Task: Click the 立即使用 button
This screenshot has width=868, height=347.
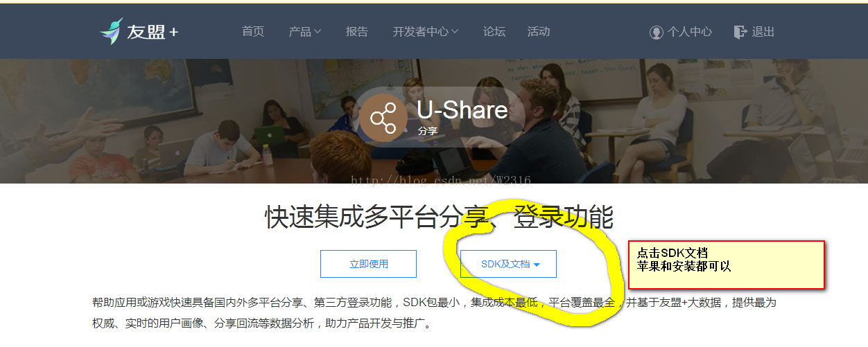Action: (368, 264)
